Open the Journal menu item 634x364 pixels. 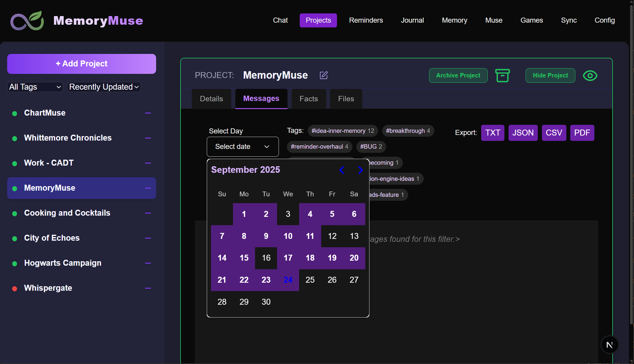point(412,20)
